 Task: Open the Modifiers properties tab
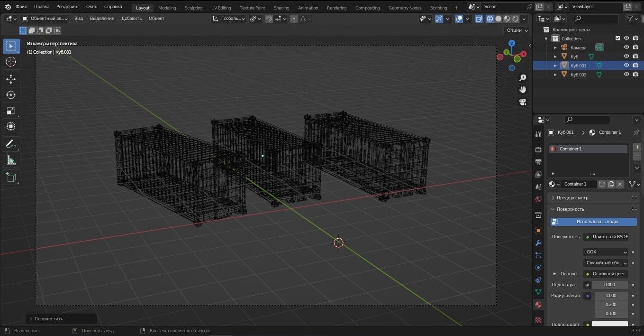point(538,243)
